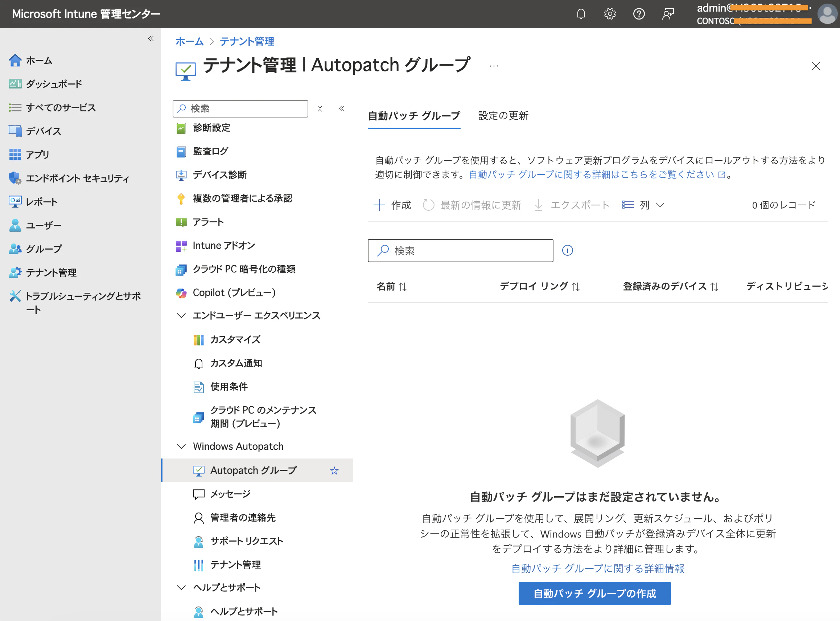
Task: Open 管理者の連絡先 item
Action: [235, 518]
